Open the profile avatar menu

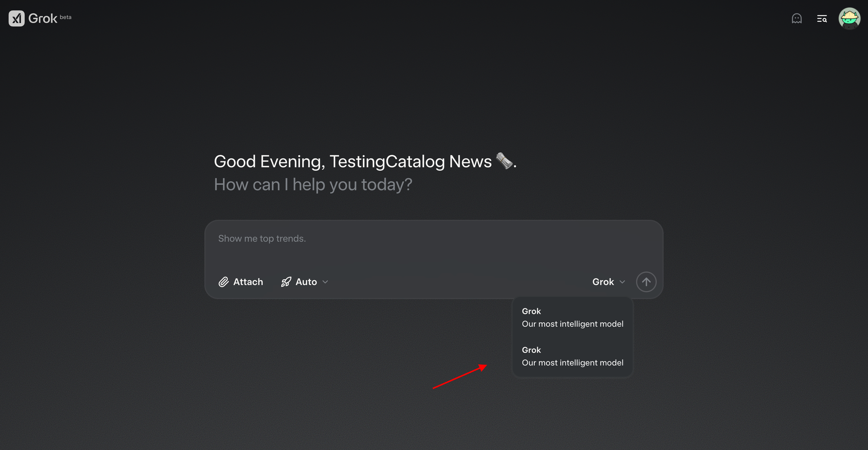pos(849,18)
